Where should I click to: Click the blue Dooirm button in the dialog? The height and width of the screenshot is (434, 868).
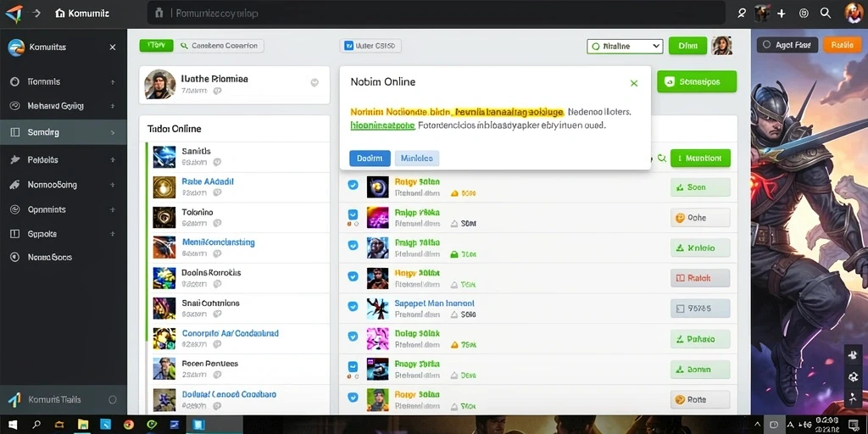point(370,159)
